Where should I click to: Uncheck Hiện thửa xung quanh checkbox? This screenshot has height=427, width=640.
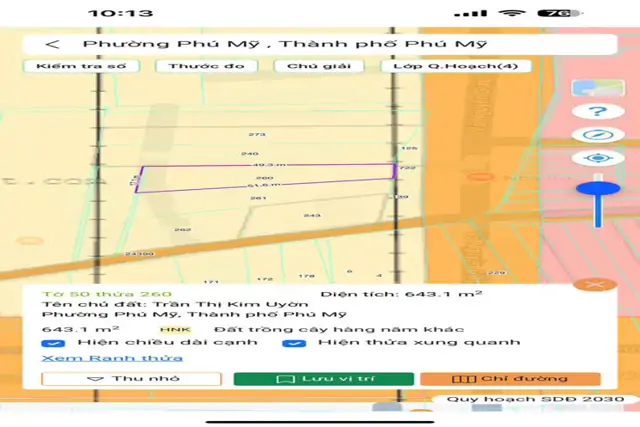294,343
